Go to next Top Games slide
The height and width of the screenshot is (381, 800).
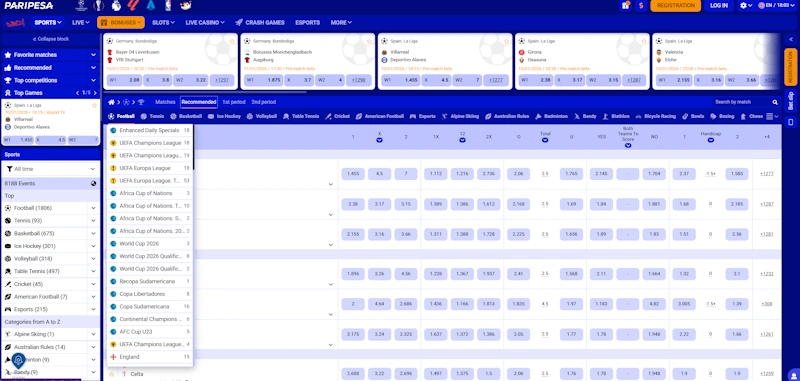pos(95,93)
